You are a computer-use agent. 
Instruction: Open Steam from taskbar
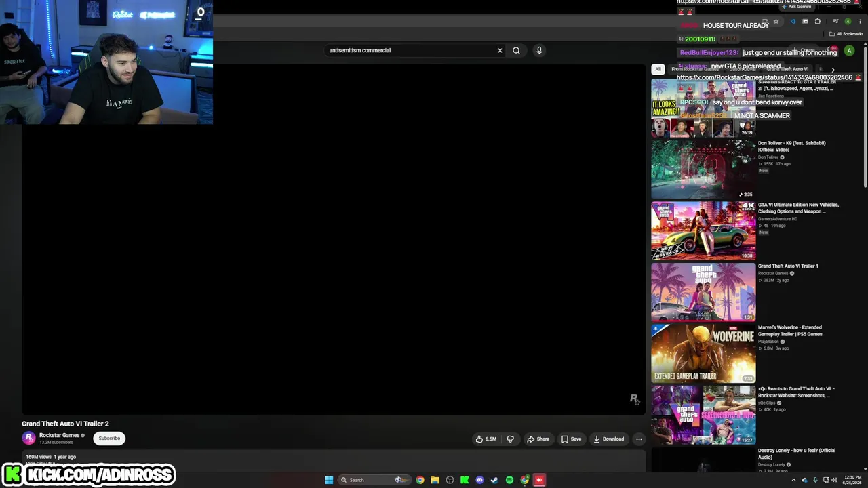coord(494,480)
